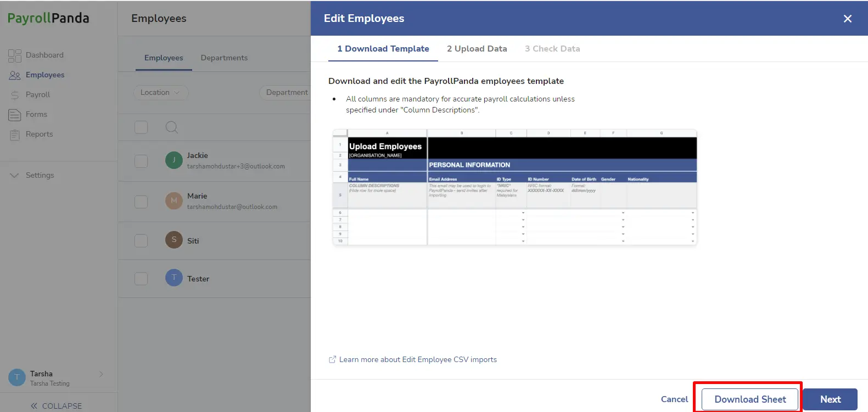Image resolution: width=868 pixels, height=412 pixels.
Task: Open Learn more about CSV imports link
Action: [418, 359]
